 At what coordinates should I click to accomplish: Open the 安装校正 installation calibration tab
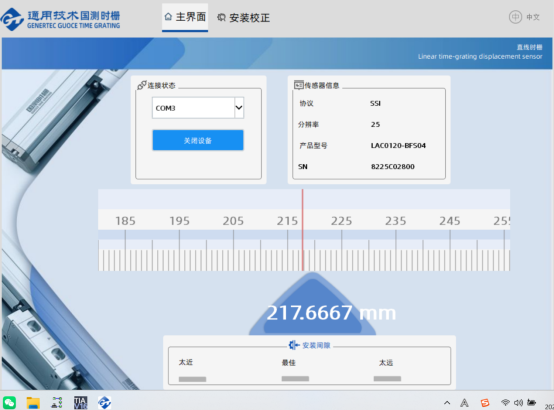(x=243, y=18)
